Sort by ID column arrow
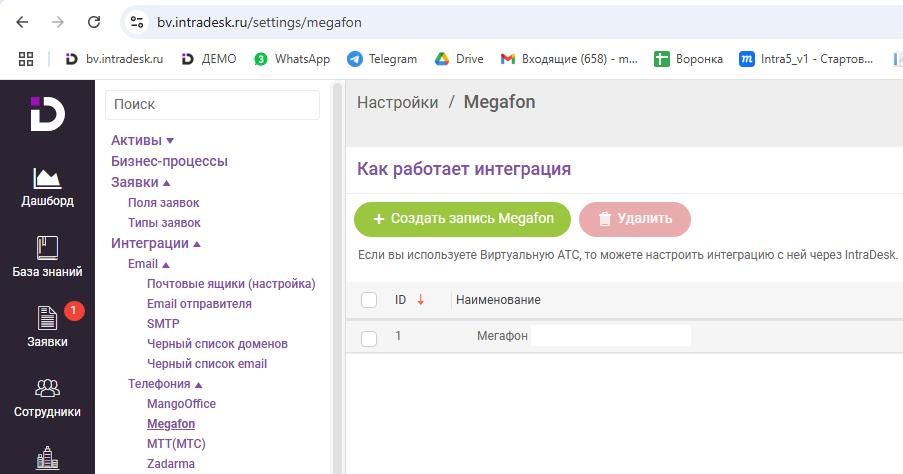This screenshot has width=903, height=474. point(421,299)
